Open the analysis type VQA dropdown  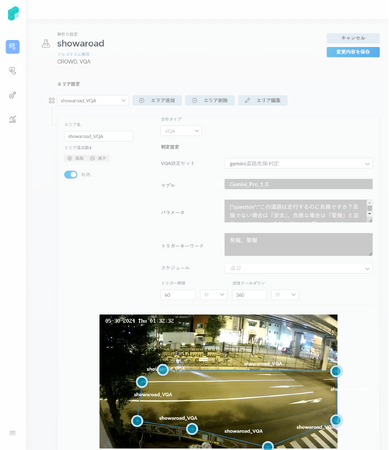pyautogui.click(x=181, y=131)
